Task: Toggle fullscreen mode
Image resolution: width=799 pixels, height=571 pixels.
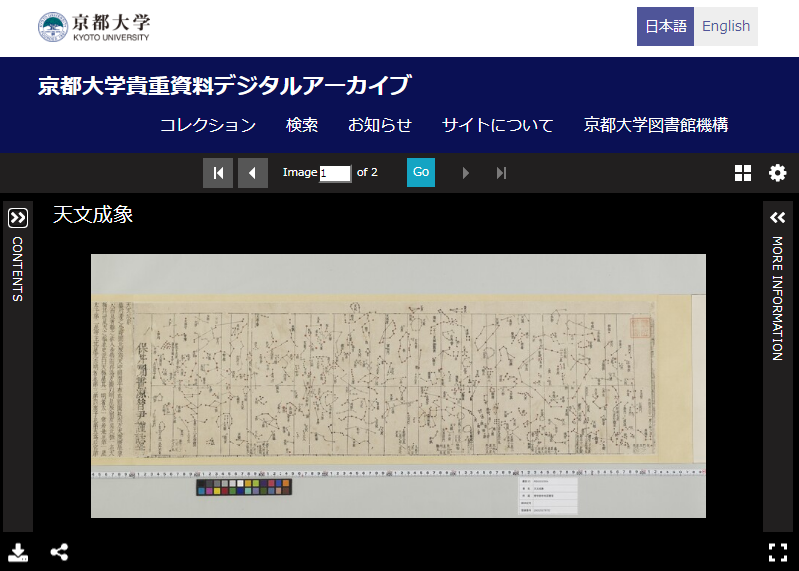Action: (x=778, y=552)
